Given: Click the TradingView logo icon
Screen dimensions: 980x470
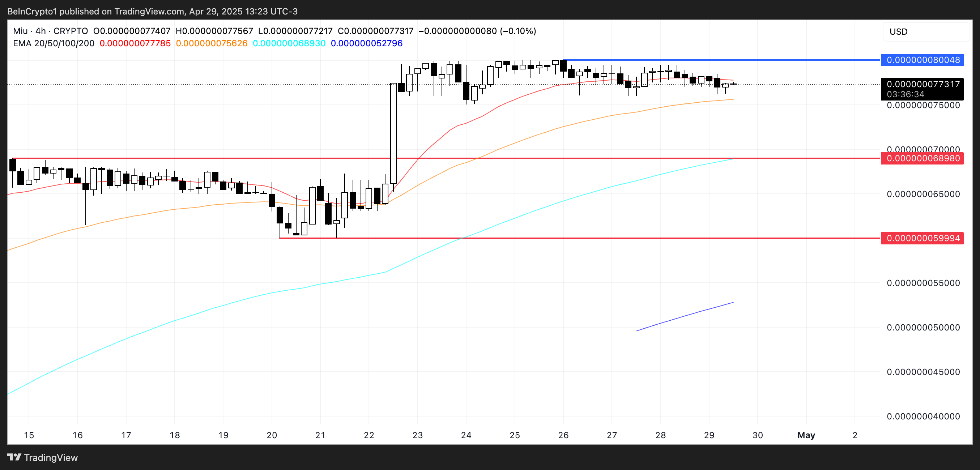Looking at the screenshot, I should (x=14, y=457).
